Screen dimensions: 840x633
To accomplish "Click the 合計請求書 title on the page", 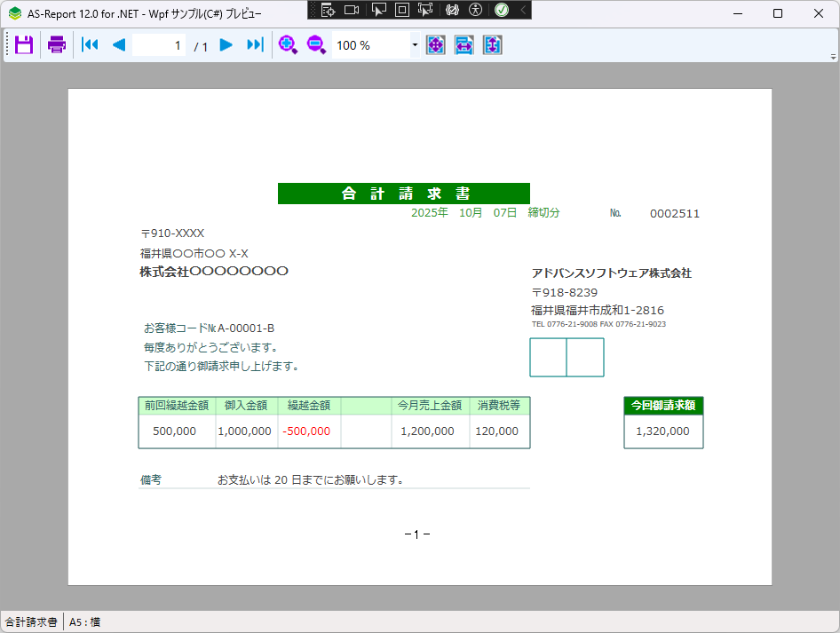I will (404, 194).
